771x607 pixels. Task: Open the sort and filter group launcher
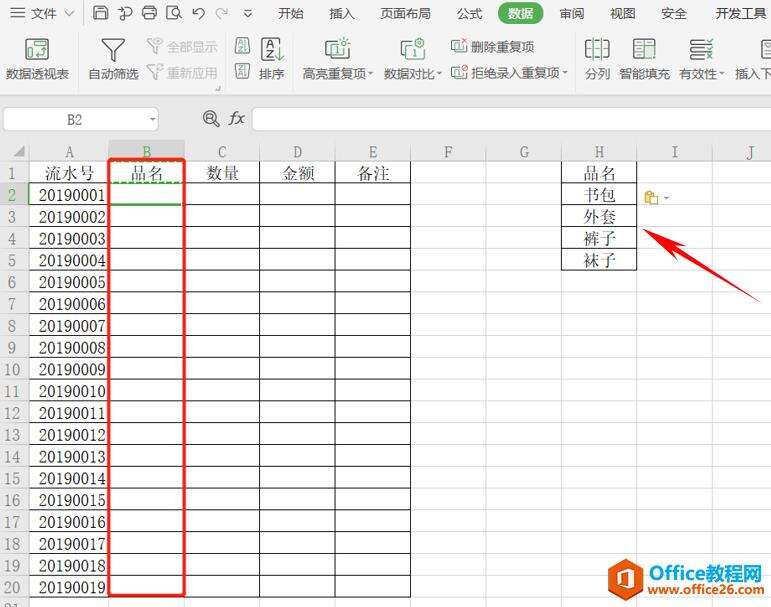pyautogui.click(x=218, y=89)
